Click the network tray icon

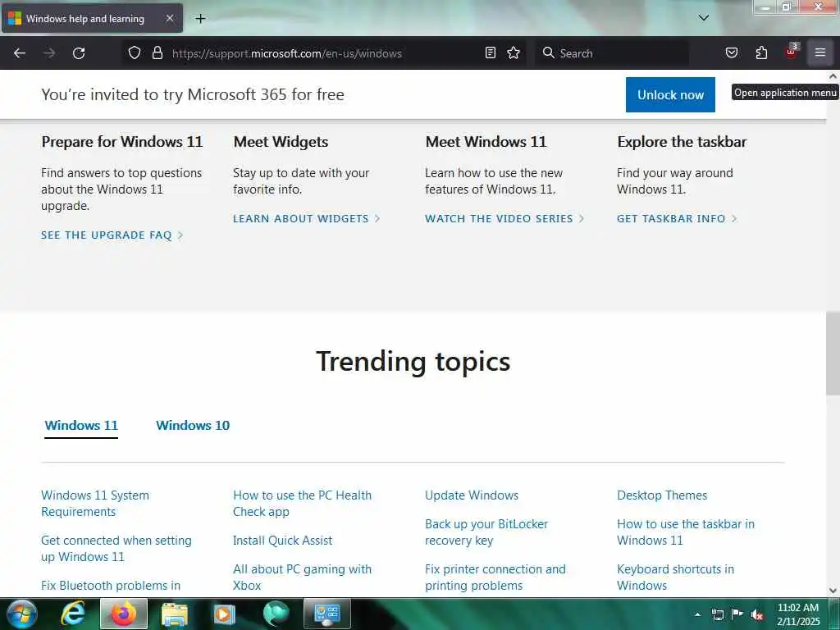pos(717,614)
